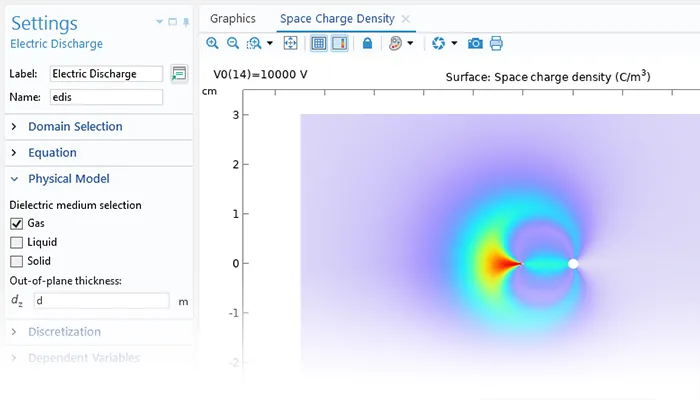Click the label properties button beside Label field

pos(179,73)
